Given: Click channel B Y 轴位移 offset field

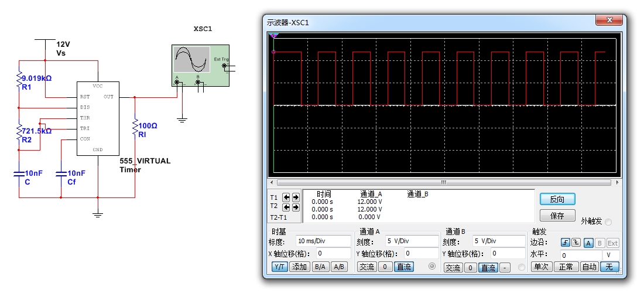Looking at the screenshot, I should pyautogui.click(x=508, y=254).
